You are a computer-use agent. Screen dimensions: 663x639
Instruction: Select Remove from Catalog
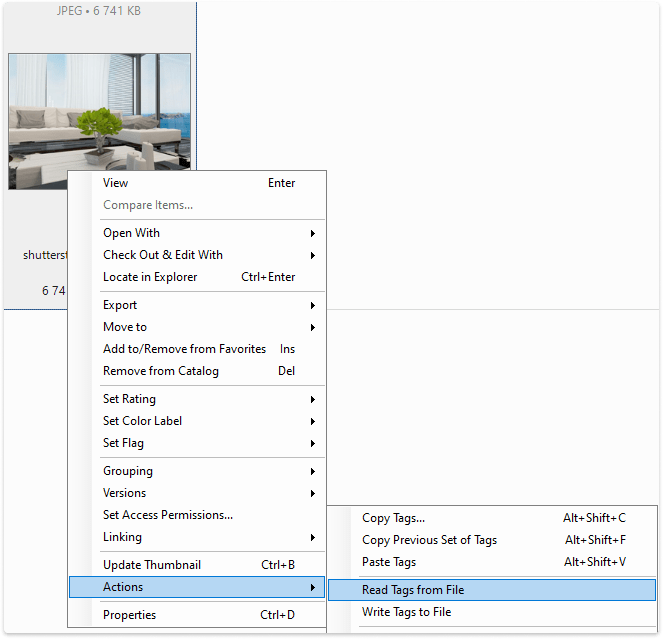click(161, 371)
